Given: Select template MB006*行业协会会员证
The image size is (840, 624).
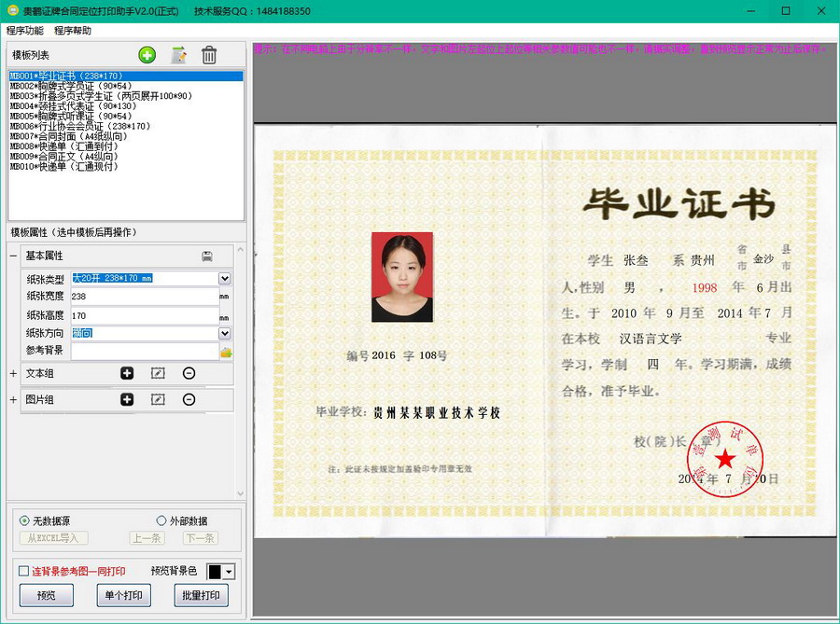Looking at the screenshot, I should point(125,126).
